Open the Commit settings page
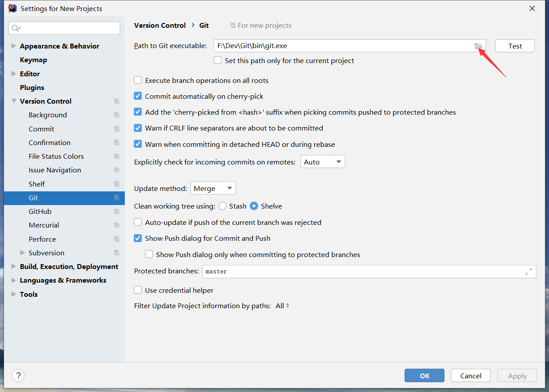 click(x=41, y=129)
